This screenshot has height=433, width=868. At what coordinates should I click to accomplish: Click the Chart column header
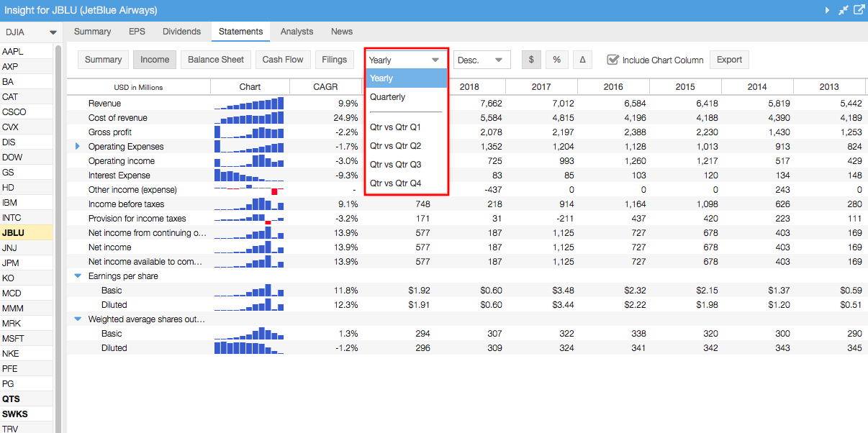(250, 87)
